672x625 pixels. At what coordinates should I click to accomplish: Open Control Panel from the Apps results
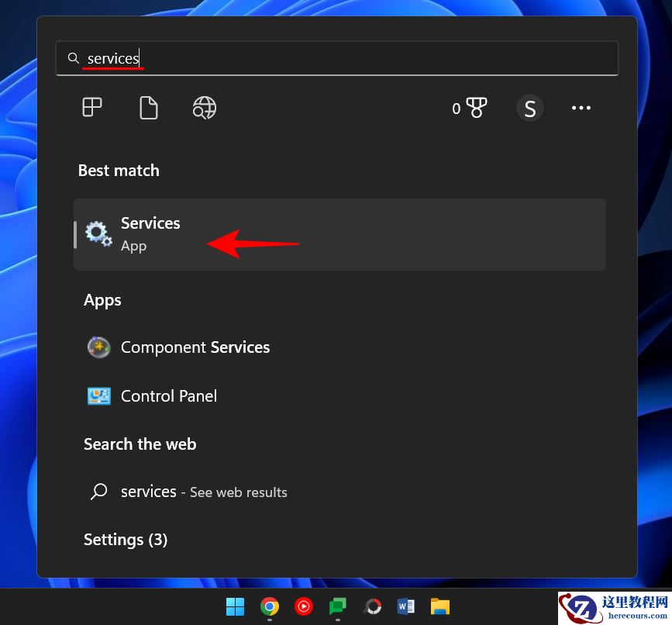(x=168, y=395)
